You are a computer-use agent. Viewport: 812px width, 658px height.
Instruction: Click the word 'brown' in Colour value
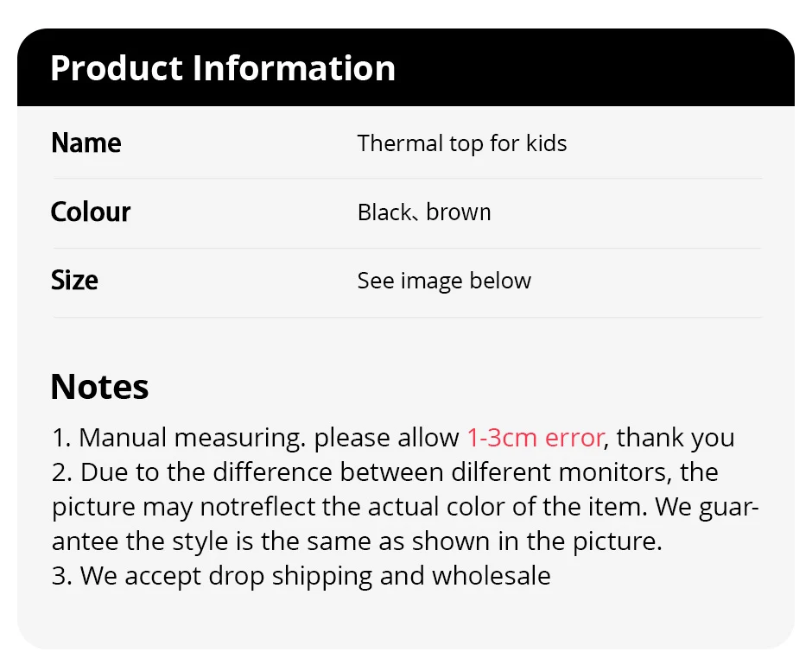click(x=459, y=212)
